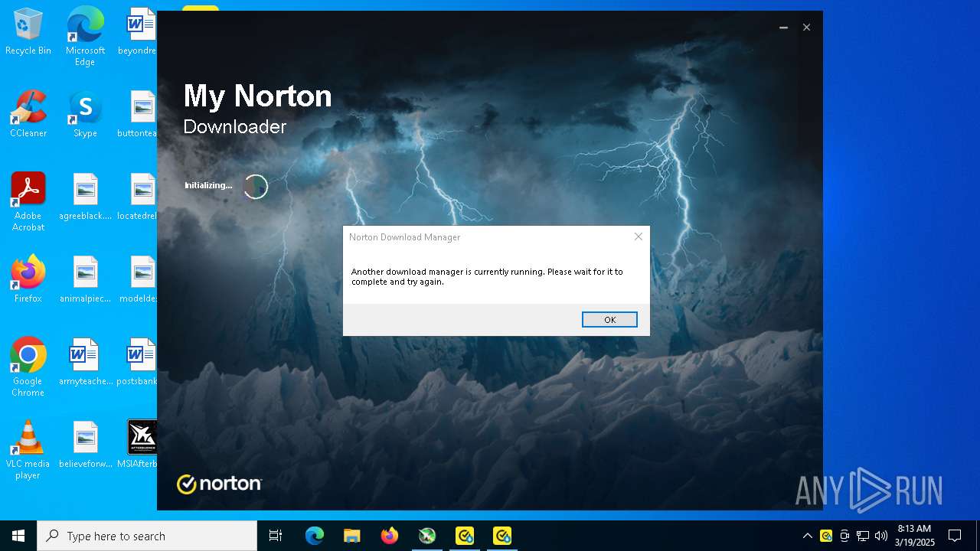Viewport: 980px width, 551px height.
Task: Click the 'Norton Download Manager' dialog title
Action: [x=404, y=237]
